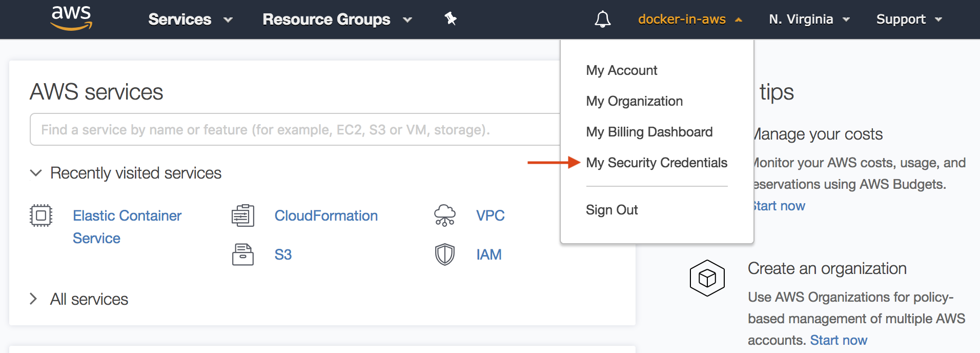Click the AWS logo home icon
Image resolution: width=980 pixels, height=353 pixels.
[71, 18]
